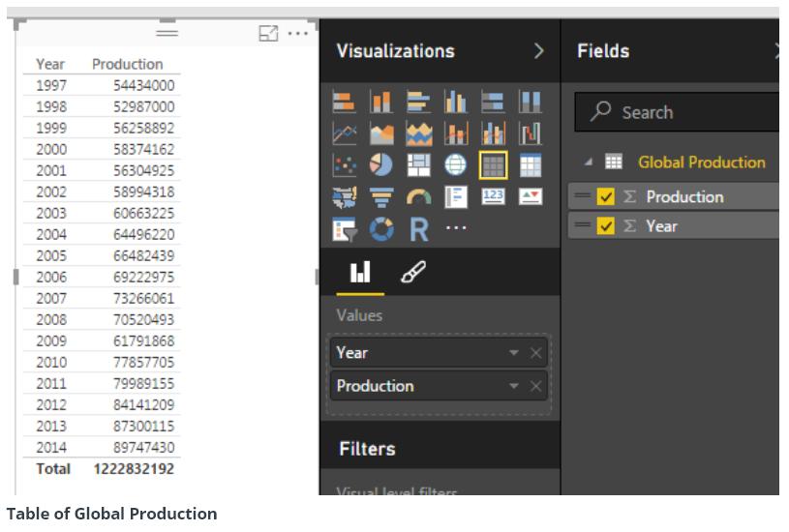
Task: Pick the funnel chart visualization
Action: tap(381, 197)
